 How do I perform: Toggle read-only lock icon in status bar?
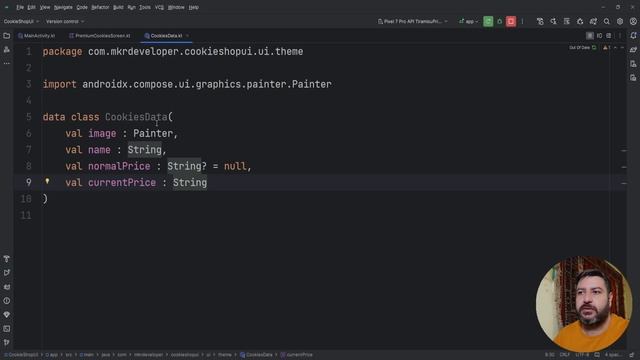(x=632, y=355)
